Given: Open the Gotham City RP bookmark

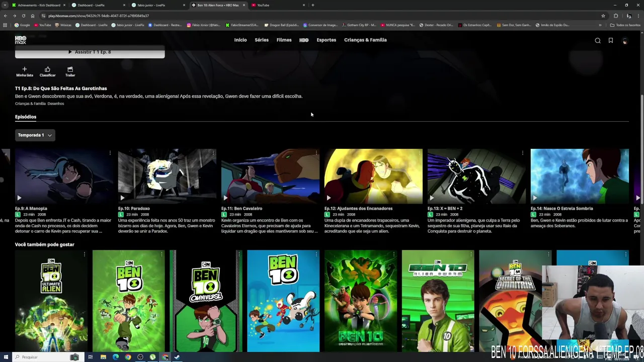Looking at the screenshot, I should [359, 25].
